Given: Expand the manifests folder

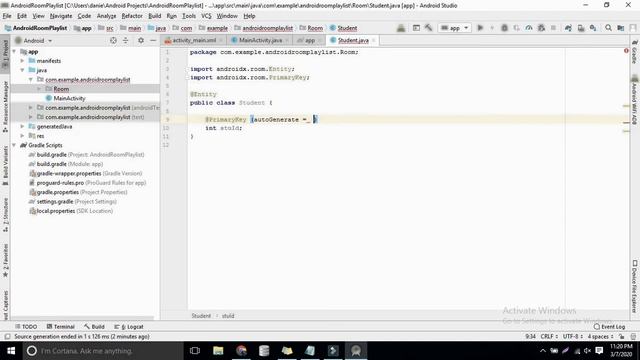Looking at the screenshot, I should tap(23, 61).
